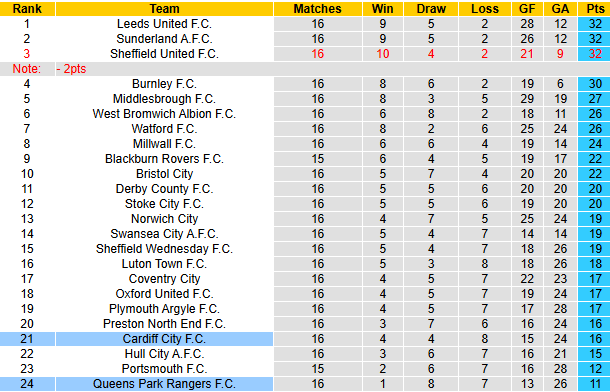Click the Matches column header
This screenshot has width=610, height=392.
pyautogui.click(x=317, y=9)
